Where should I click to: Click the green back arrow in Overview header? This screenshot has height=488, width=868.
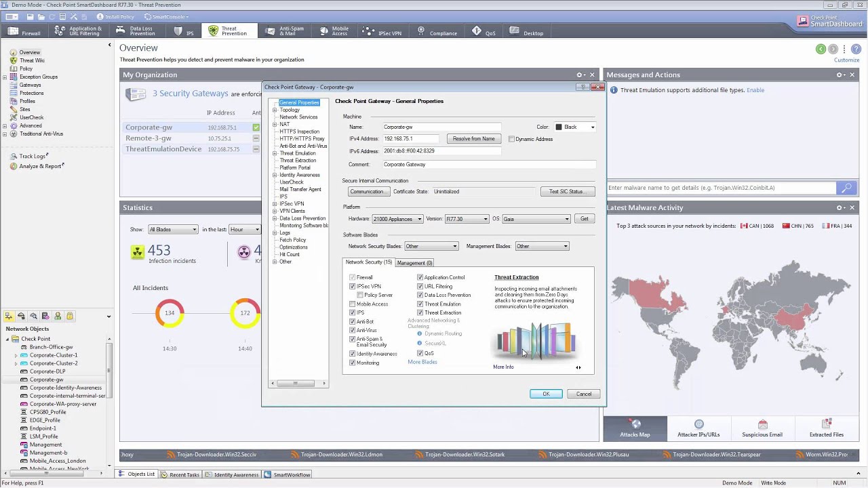pos(821,49)
